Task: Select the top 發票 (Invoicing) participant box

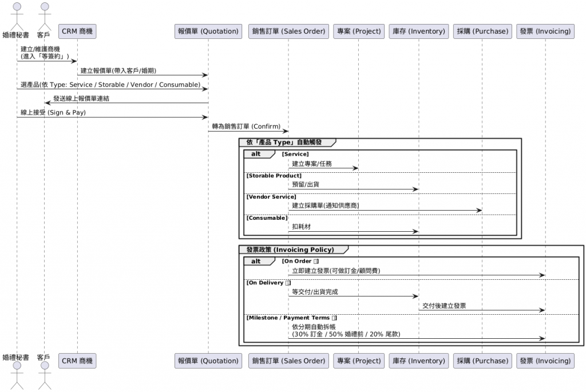Action: (x=545, y=31)
